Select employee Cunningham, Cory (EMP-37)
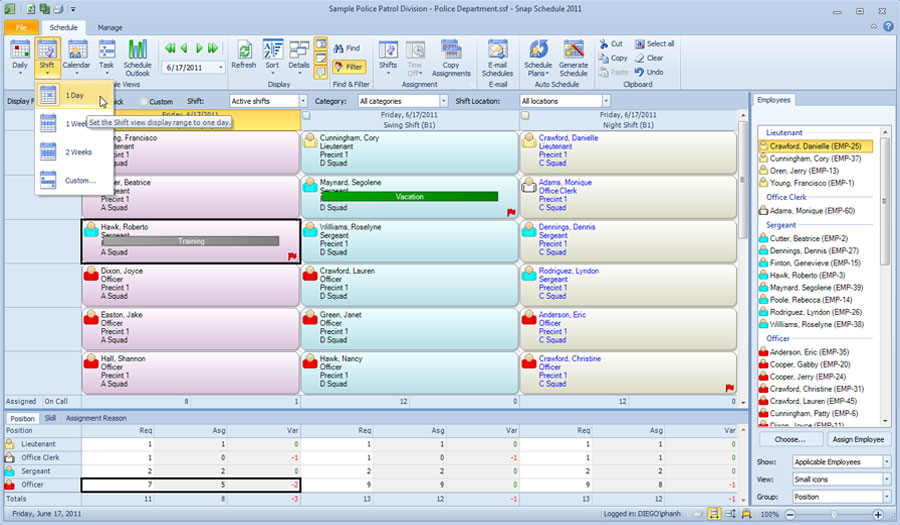This screenshot has height=525, width=900. [815, 158]
